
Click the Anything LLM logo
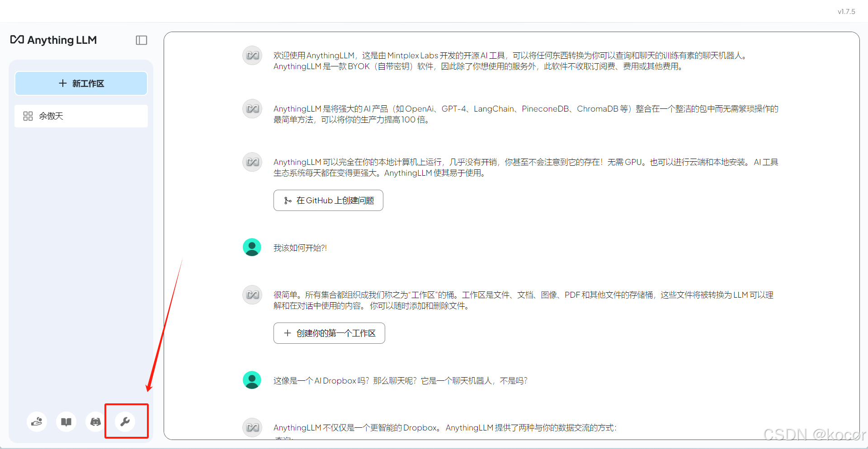[53, 40]
